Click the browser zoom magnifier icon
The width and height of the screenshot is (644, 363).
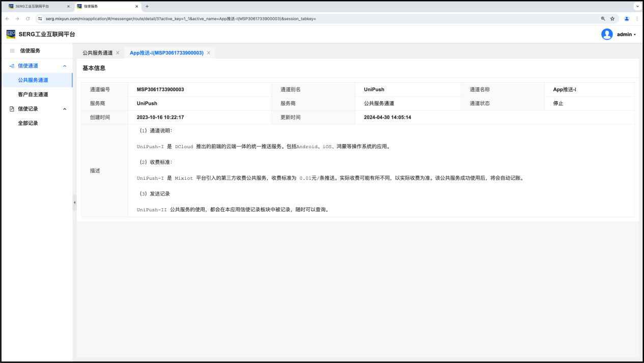click(603, 18)
